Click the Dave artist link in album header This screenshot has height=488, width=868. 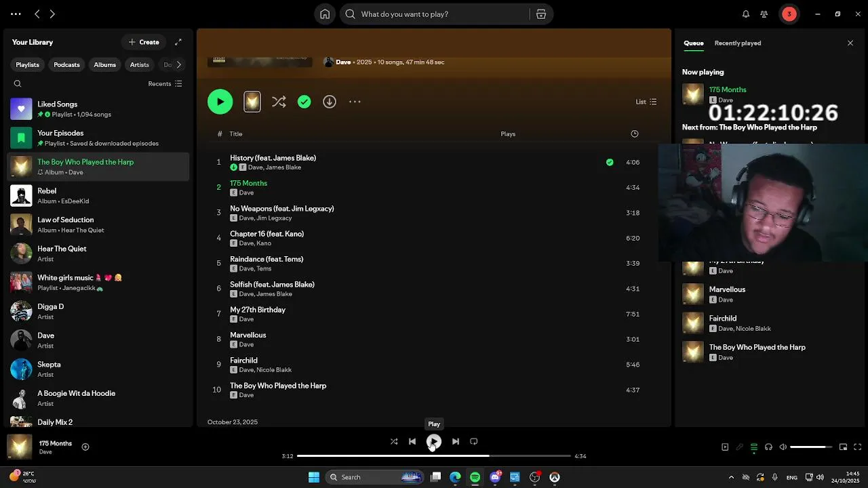(x=343, y=62)
